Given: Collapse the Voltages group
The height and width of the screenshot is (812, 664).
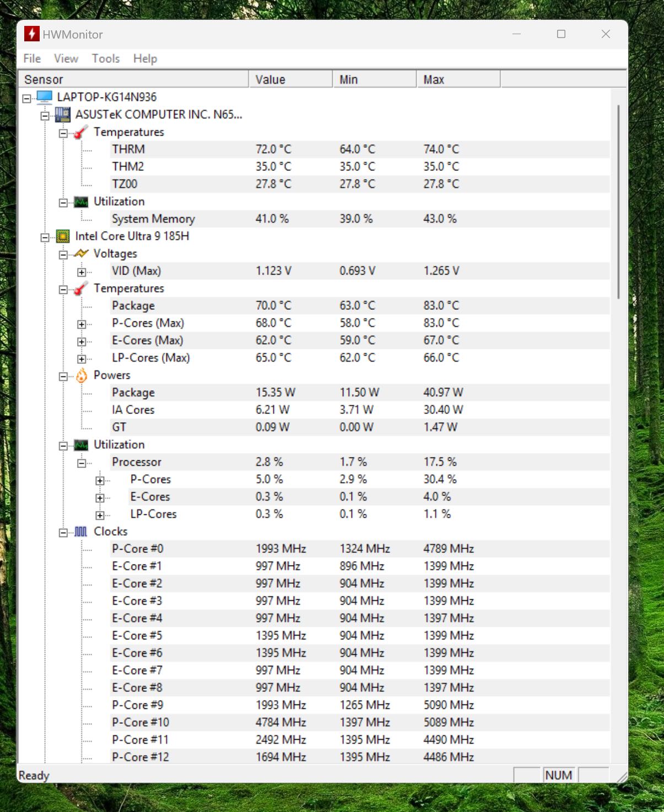Looking at the screenshot, I should [63, 255].
